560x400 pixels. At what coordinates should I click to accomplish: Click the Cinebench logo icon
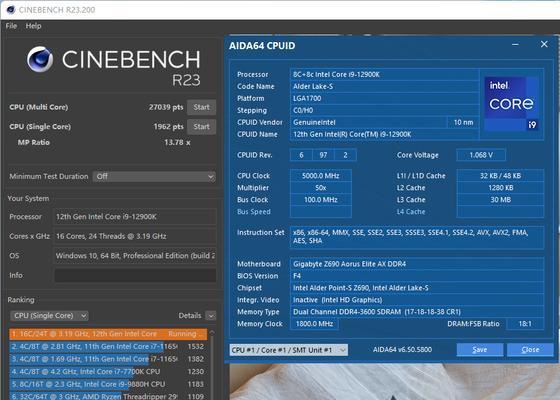(x=40, y=59)
